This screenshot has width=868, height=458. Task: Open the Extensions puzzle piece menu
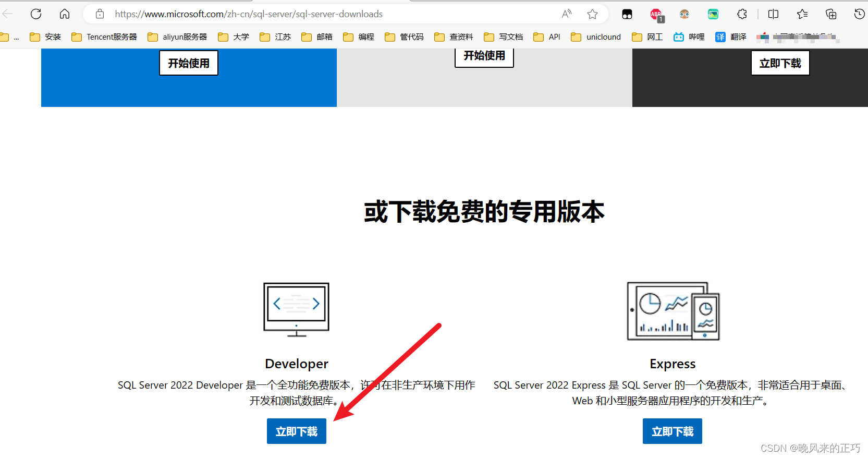[742, 14]
